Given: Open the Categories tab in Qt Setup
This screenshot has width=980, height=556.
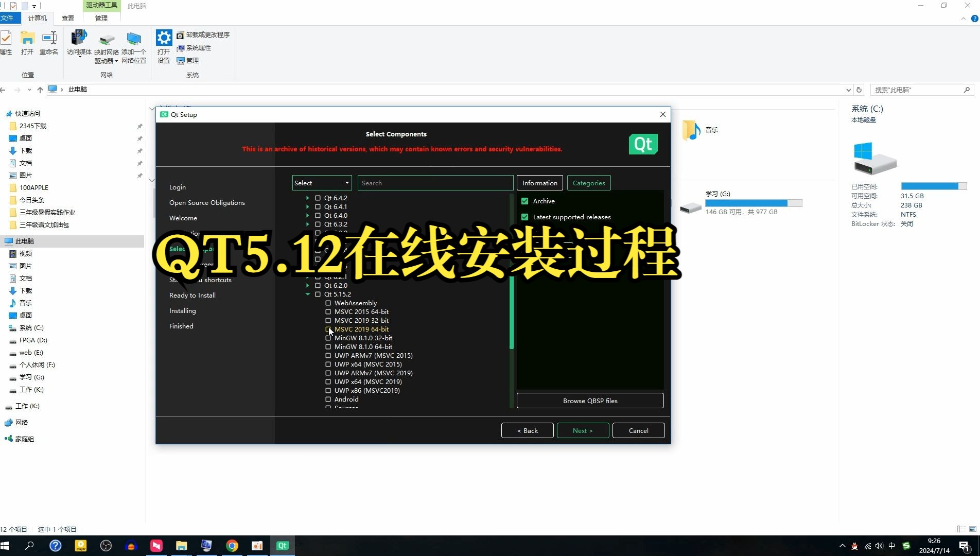Looking at the screenshot, I should point(589,183).
